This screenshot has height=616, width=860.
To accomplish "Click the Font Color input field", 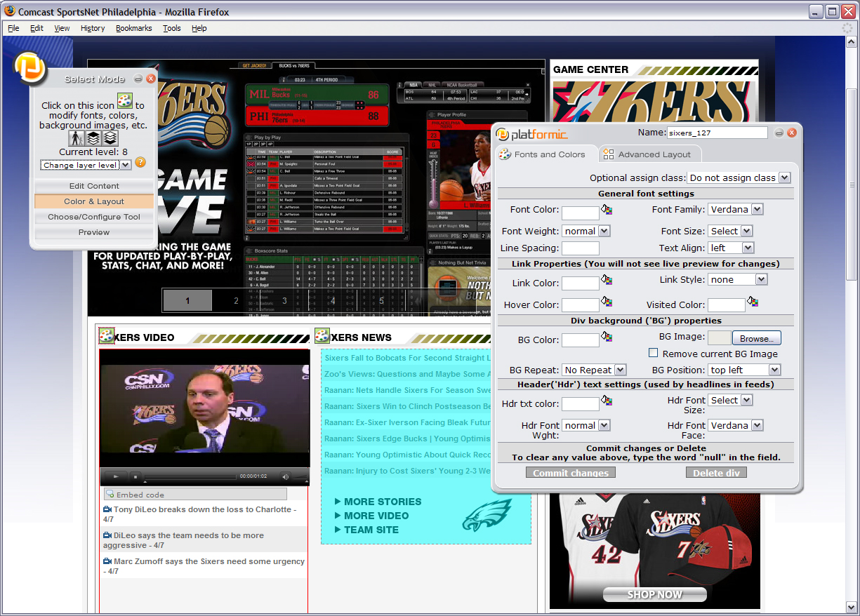I will (x=581, y=213).
